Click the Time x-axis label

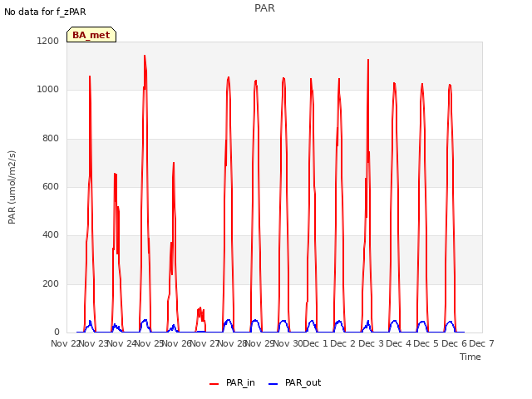tap(470, 357)
